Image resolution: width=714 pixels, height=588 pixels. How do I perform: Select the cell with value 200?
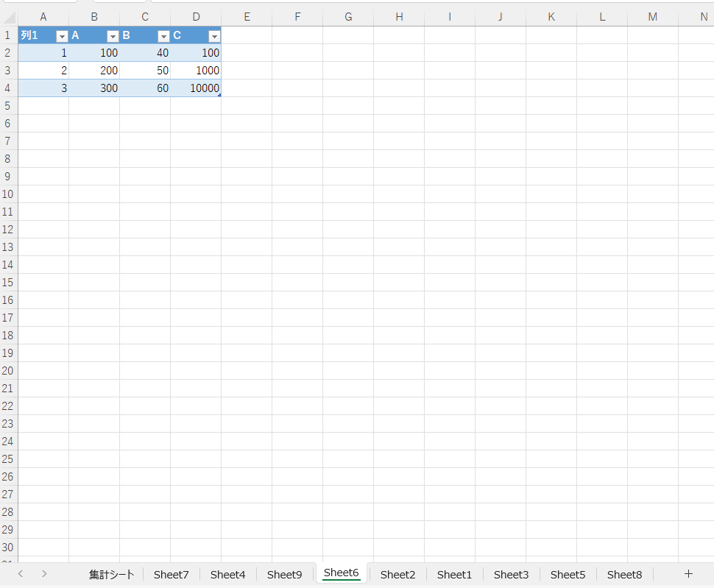pos(95,71)
